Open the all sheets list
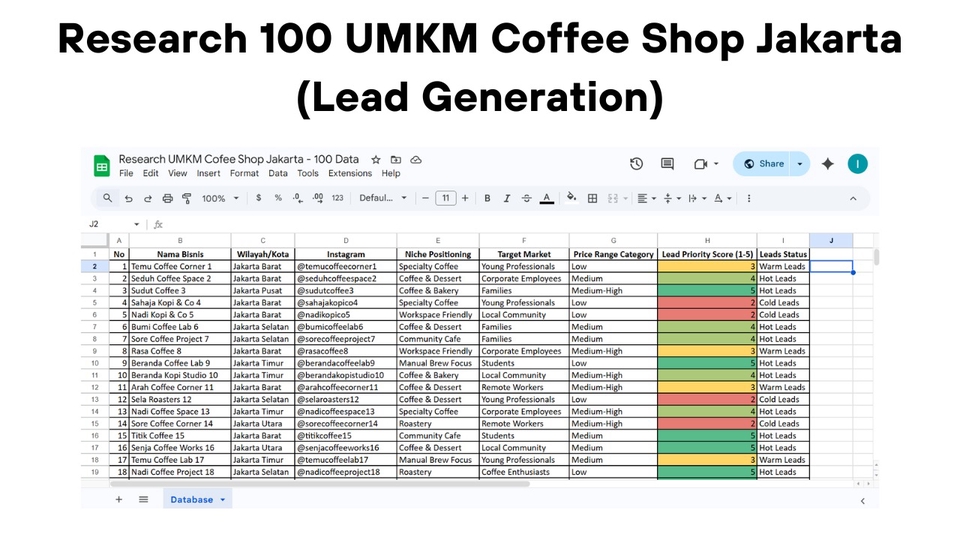The height and width of the screenshot is (540, 960). point(143,500)
